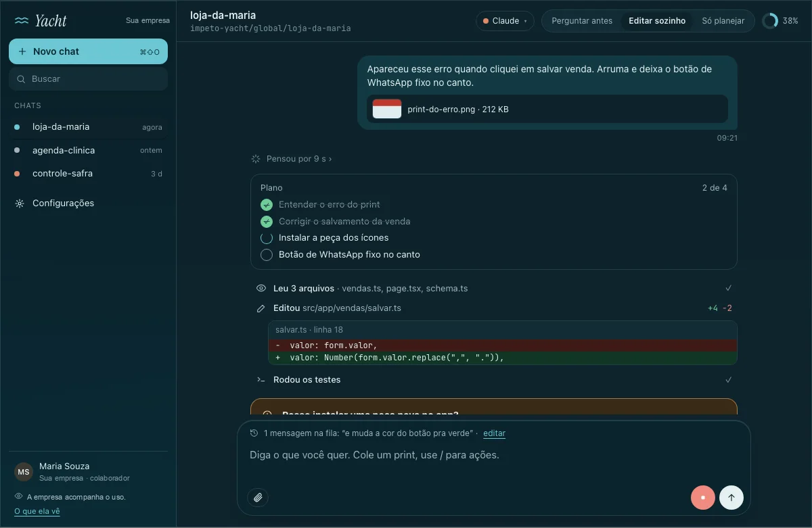Focus the Buscar search field
This screenshot has height=528, width=812.
pyautogui.click(x=88, y=79)
